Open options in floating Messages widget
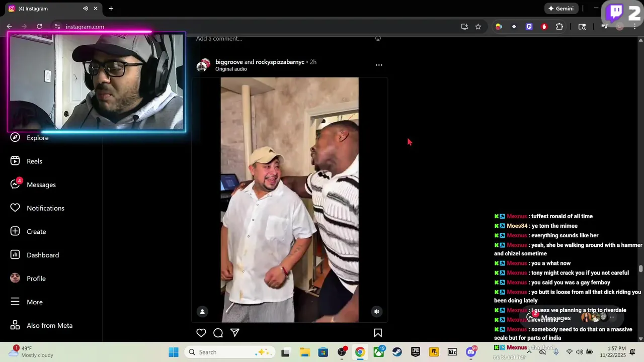 pos(612,317)
